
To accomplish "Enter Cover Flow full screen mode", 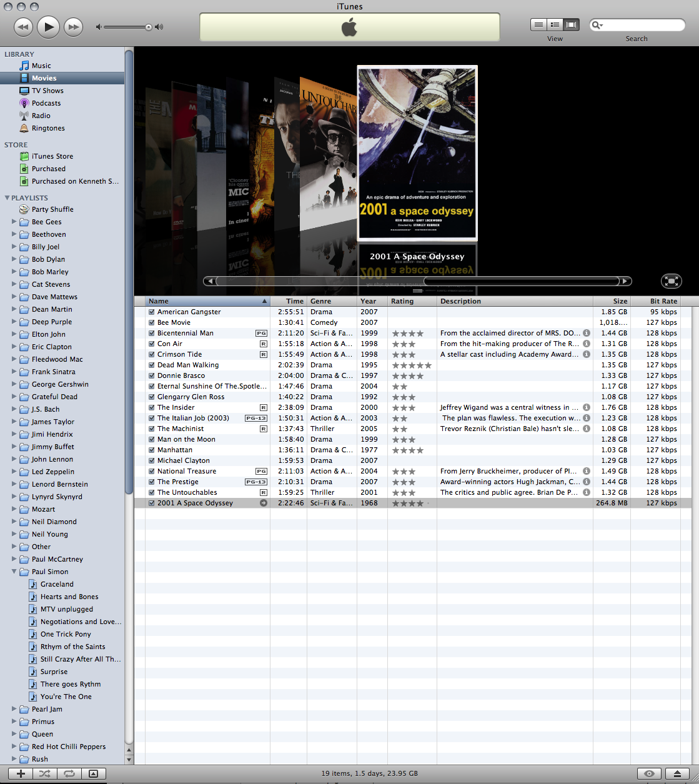I will pyautogui.click(x=671, y=281).
